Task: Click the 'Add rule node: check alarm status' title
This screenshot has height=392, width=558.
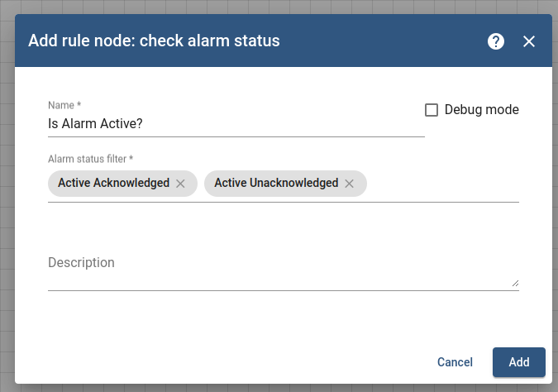Action: [154, 41]
